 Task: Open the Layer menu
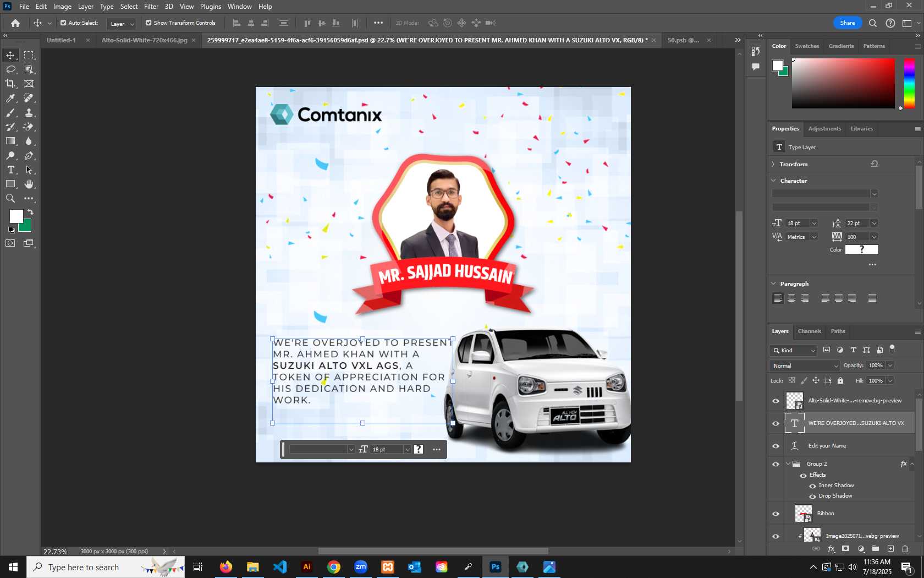[85, 7]
